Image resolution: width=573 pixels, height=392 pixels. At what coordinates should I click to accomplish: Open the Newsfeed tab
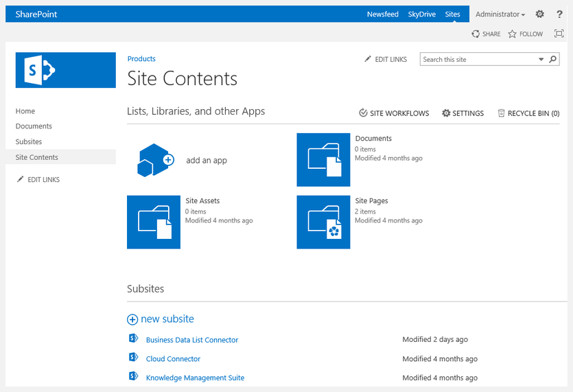(383, 14)
